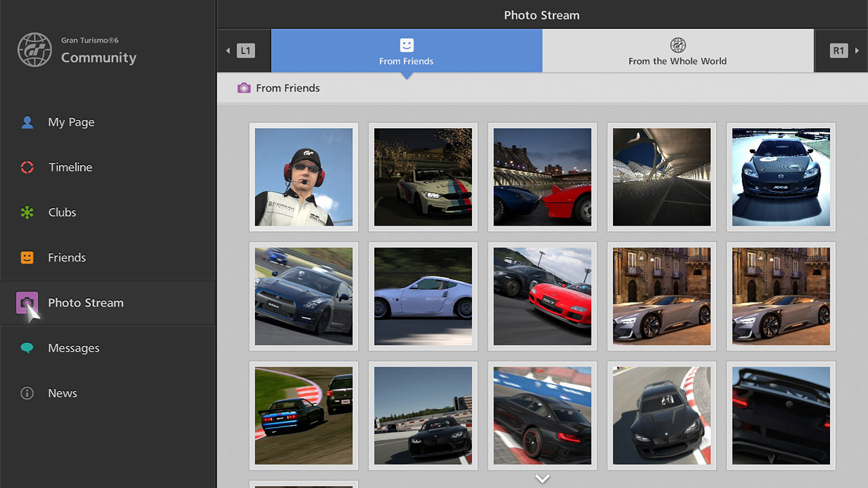The image size is (868, 488).
Task: Open My Page person icon
Action: (x=27, y=122)
